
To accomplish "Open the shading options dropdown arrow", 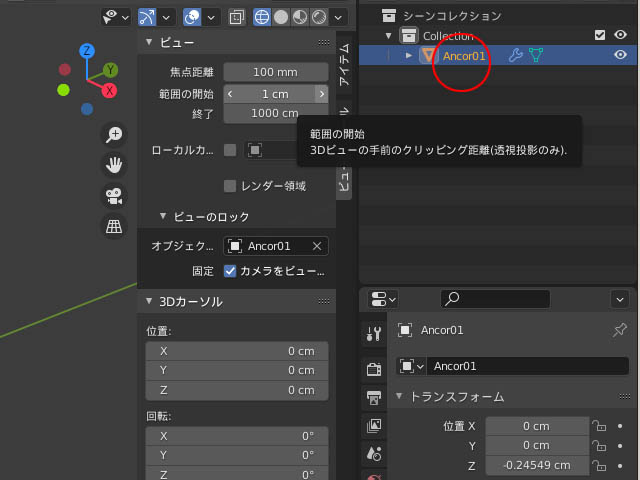I will coord(338,18).
